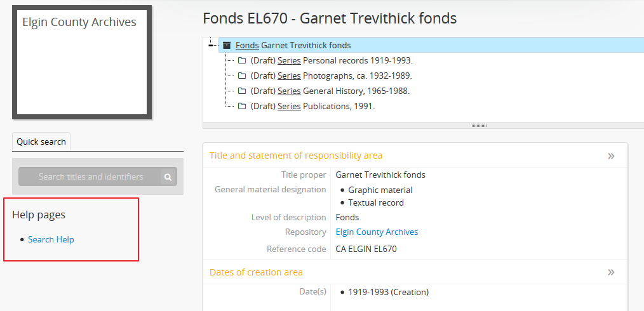Click the archive box icon beside Fonds

[x=227, y=46]
